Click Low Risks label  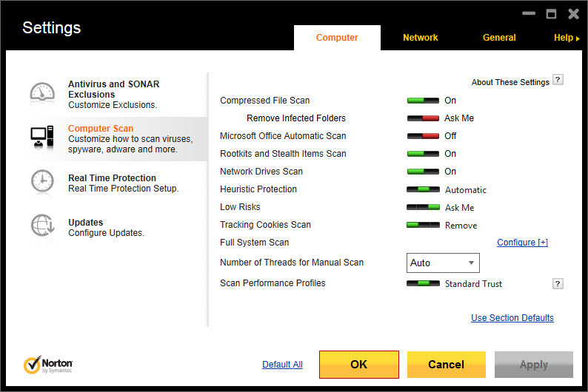tap(240, 207)
